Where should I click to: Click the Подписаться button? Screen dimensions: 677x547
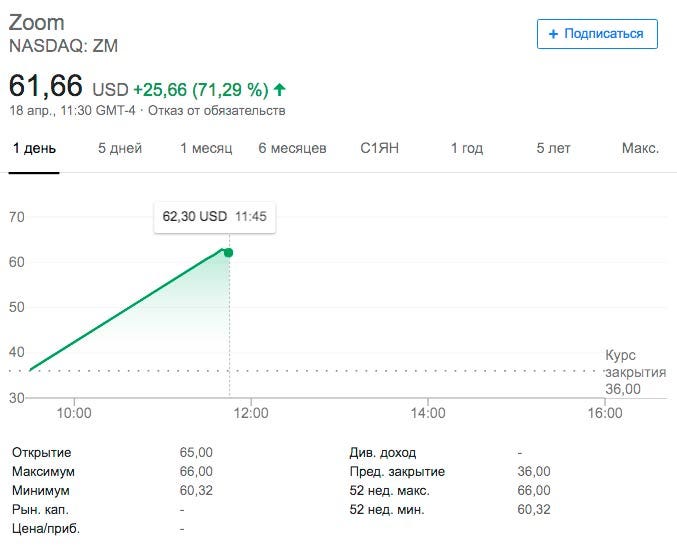[597, 34]
